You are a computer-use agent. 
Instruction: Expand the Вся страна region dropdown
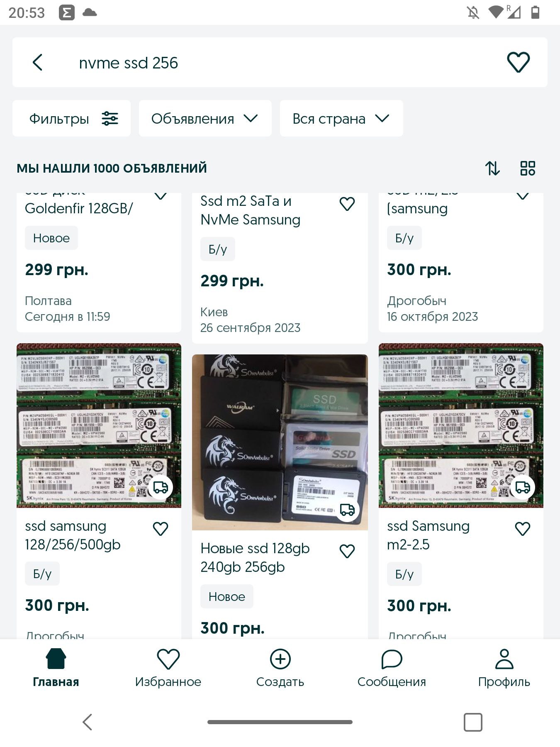point(341,118)
